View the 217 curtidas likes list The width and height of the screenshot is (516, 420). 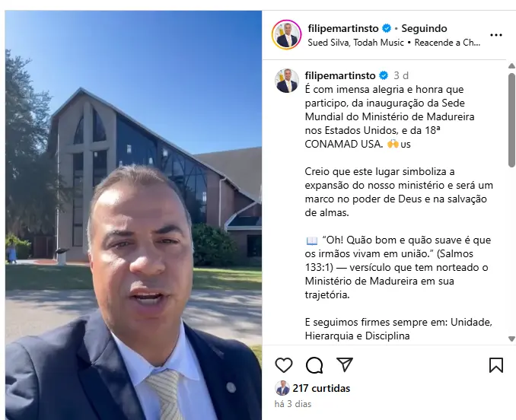click(x=321, y=389)
